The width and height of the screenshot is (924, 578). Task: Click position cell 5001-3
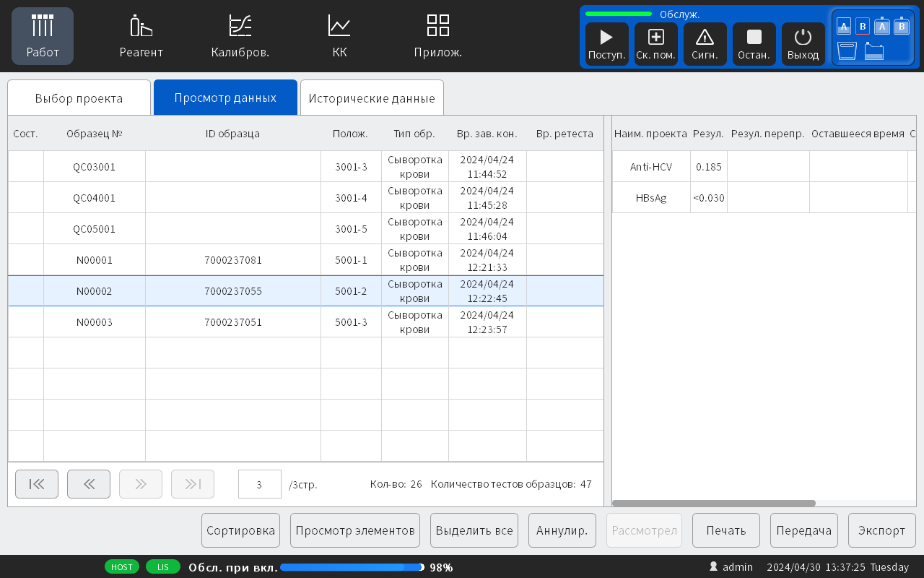(352, 322)
